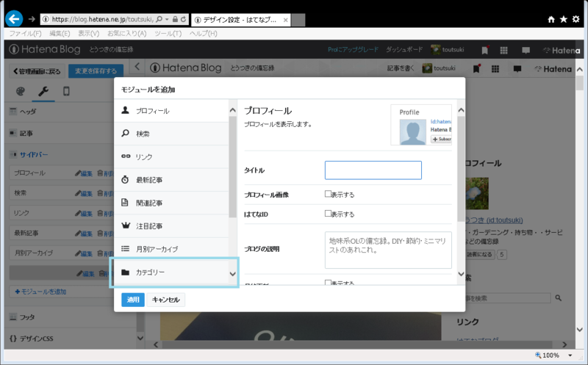Open browser home icon

click(551, 20)
